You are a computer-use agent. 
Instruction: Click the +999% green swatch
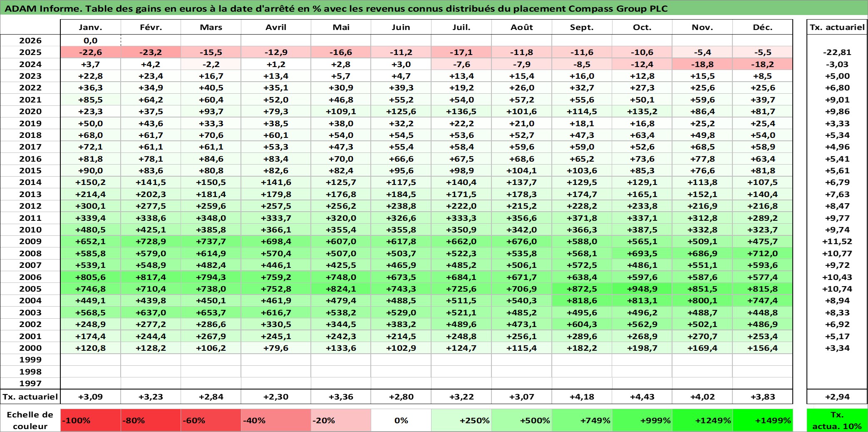coord(642,420)
